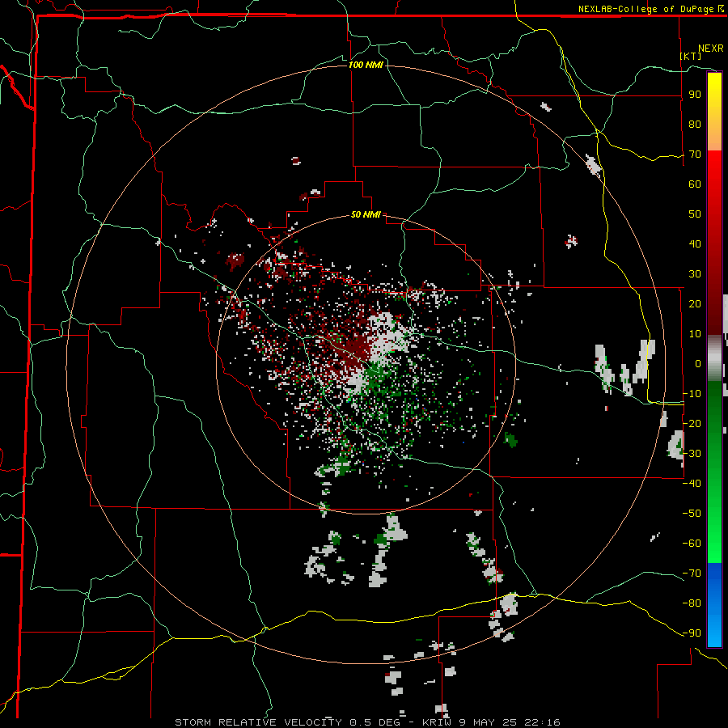728x728 pixels.
Task: Click the [KT] units label
Action: pyautogui.click(x=691, y=56)
